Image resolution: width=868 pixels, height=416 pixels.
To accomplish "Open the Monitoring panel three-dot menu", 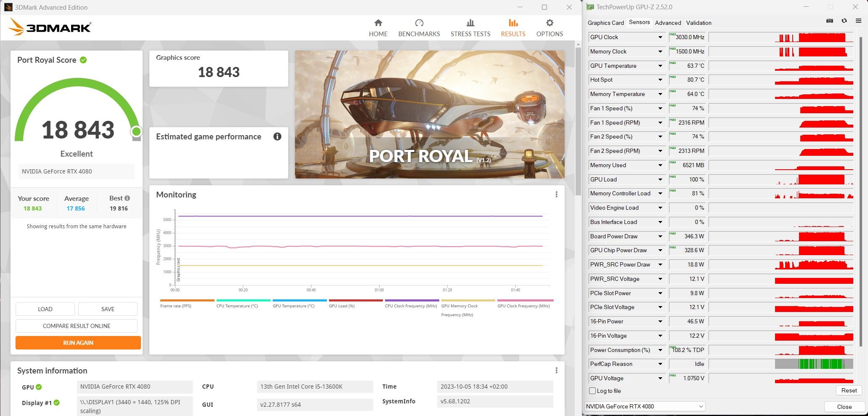I will 556,195.
